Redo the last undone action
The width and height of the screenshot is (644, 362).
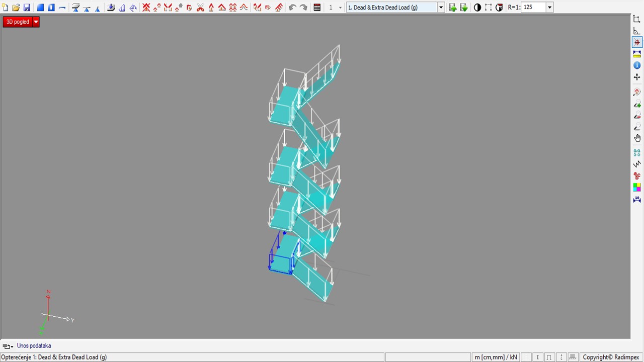(303, 8)
